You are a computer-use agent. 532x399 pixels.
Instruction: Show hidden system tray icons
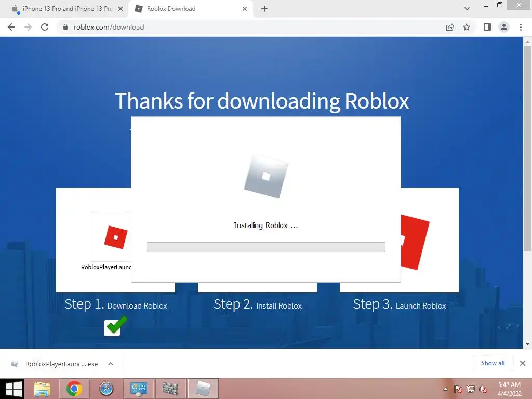445,389
